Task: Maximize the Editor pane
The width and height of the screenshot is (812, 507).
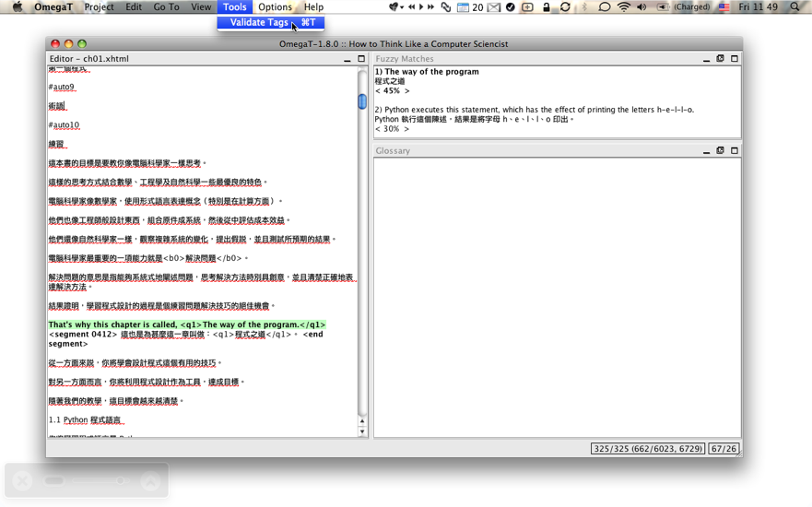Action: (361, 59)
